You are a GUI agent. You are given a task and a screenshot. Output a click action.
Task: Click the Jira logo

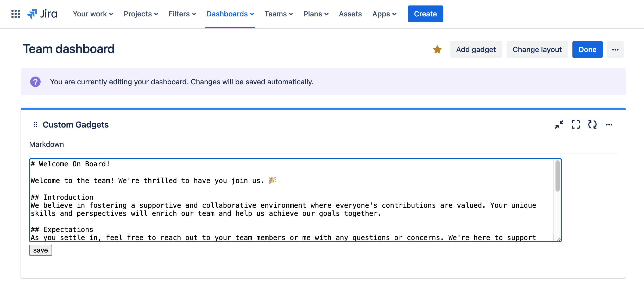tap(42, 14)
